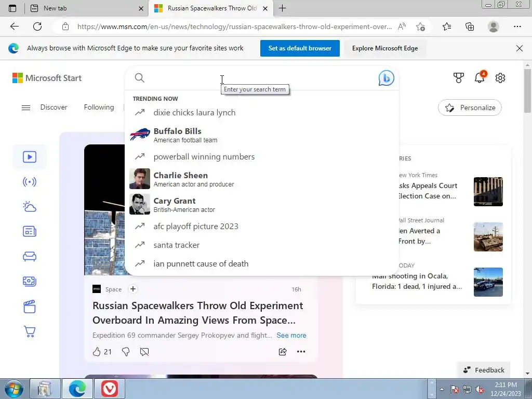Image resolution: width=532 pixels, height=399 pixels.
Task: Click the Personalize button
Action: click(x=470, y=108)
